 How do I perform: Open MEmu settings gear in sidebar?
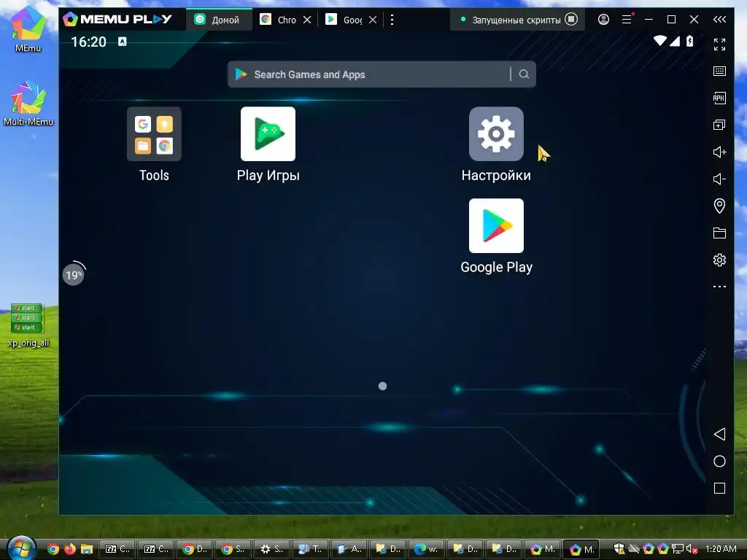point(719,260)
